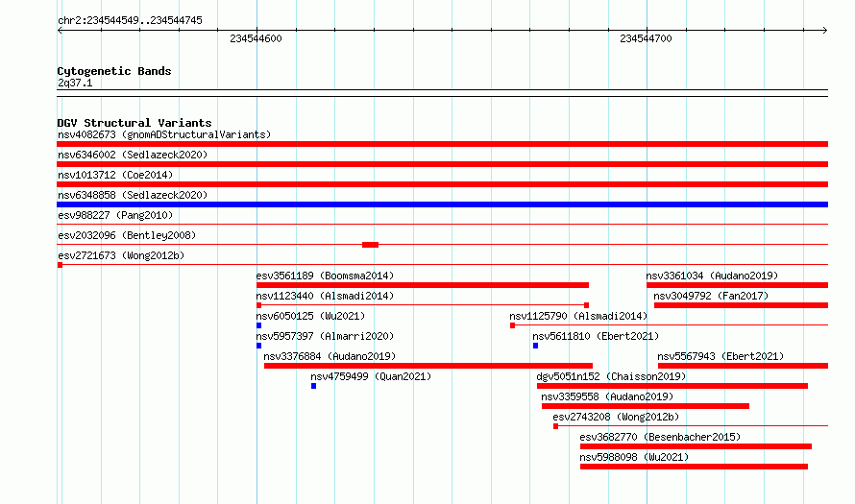This screenshot has width=855, height=504.
Task: Select the nsv5988098 Wu2021 red bar
Action: (695, 467)
